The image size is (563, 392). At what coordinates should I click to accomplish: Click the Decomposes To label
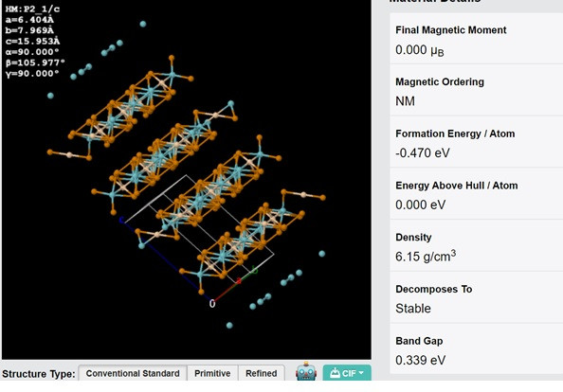tap(433, 289)
